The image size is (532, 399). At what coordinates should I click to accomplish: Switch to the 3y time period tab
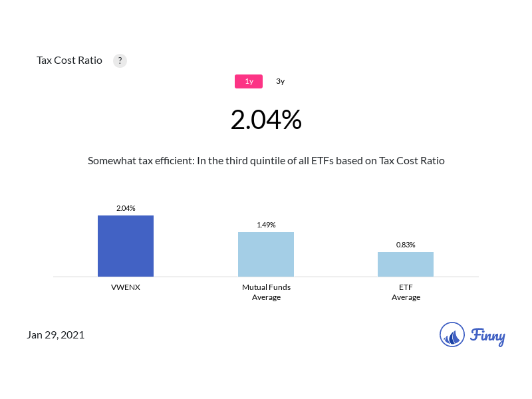[x=280, y=81]
